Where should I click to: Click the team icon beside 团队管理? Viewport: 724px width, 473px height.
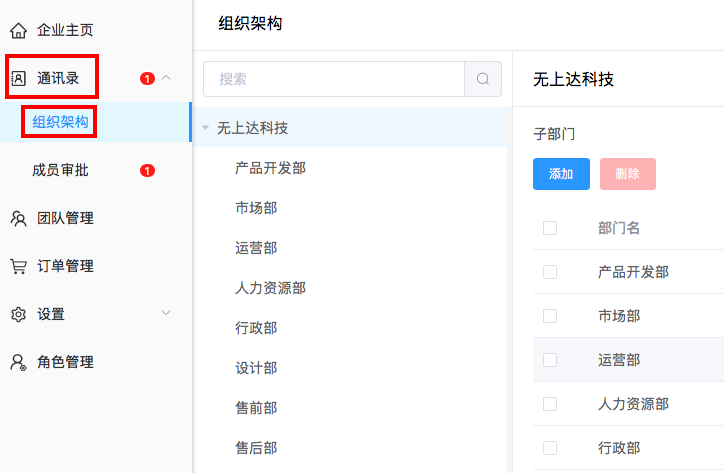[x=18, y=218]
